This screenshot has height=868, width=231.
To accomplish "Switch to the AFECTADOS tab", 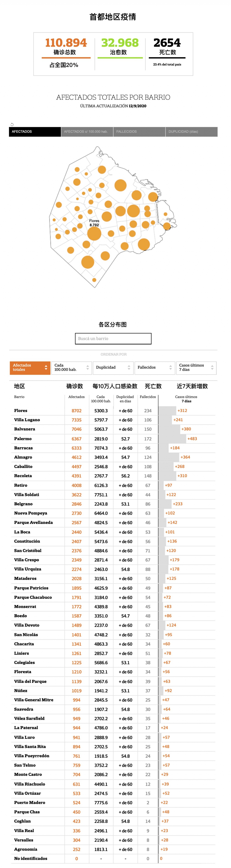I will tap(35, 131).
